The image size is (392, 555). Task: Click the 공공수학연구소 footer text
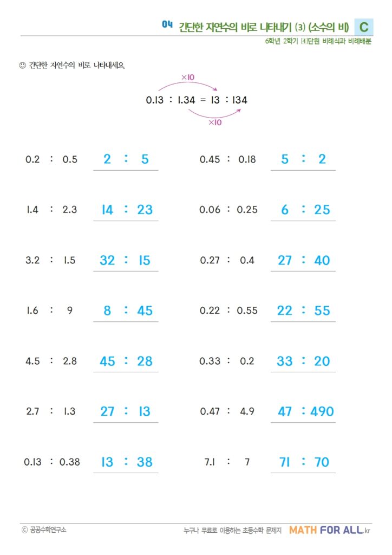pyautogui.click(x=48, y=530)
